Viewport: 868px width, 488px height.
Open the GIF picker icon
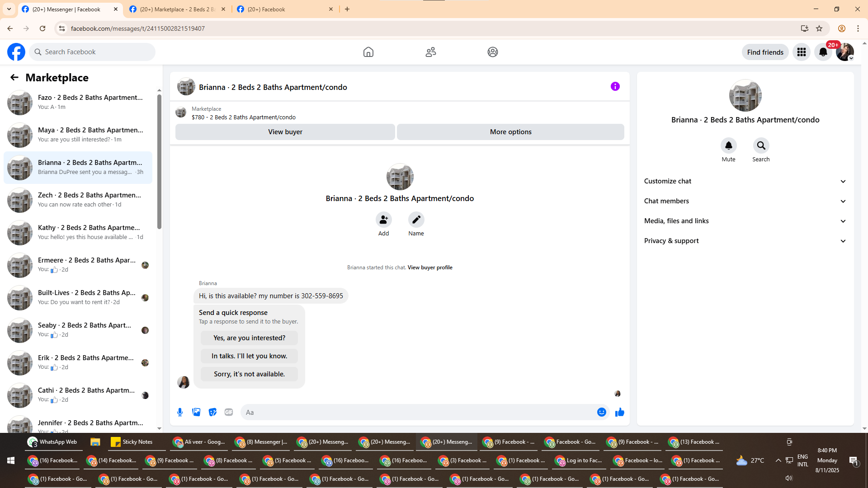pos(229,412)
